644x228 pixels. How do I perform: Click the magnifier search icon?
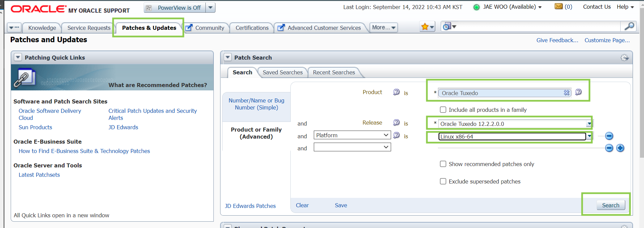tap(629, 26)
